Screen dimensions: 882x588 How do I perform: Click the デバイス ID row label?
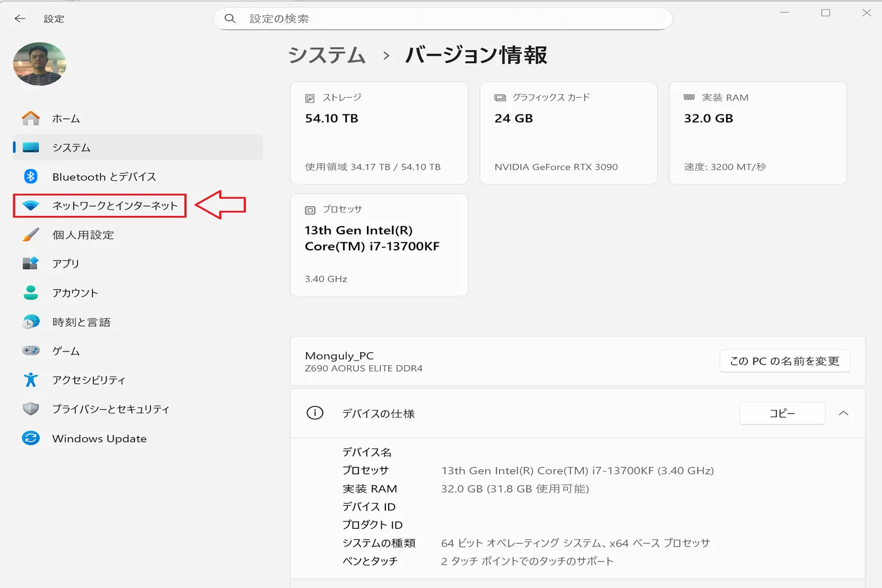point(369,506)
